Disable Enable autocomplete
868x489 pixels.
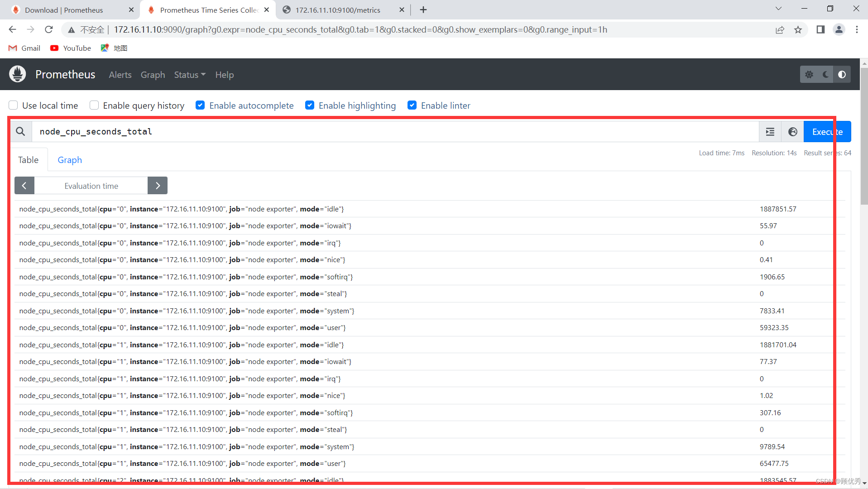200,105
